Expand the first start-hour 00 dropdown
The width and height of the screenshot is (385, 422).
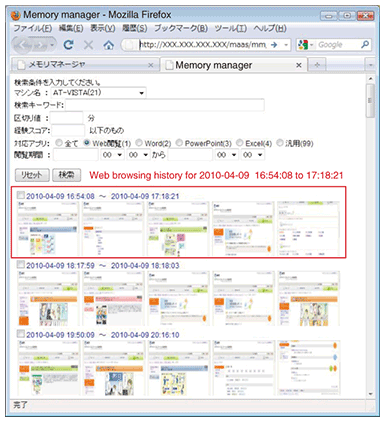pos(112,154)
